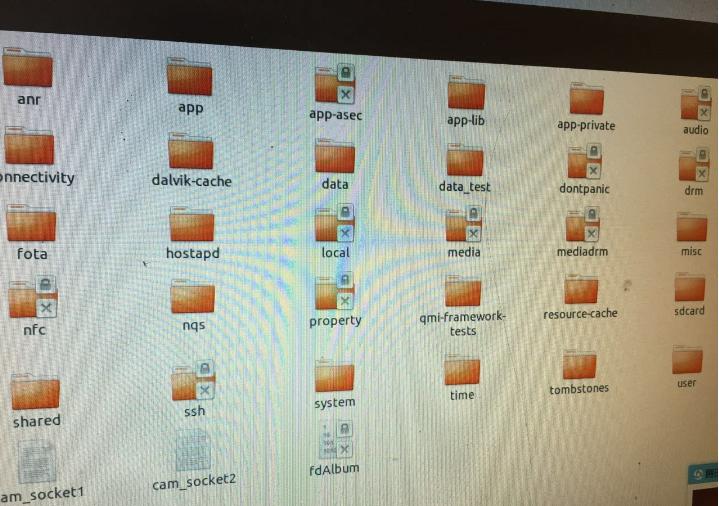Viewport: 719px width, 506px height.
Task: Click the mediadrm folder icon
Action: pos(582,225)
